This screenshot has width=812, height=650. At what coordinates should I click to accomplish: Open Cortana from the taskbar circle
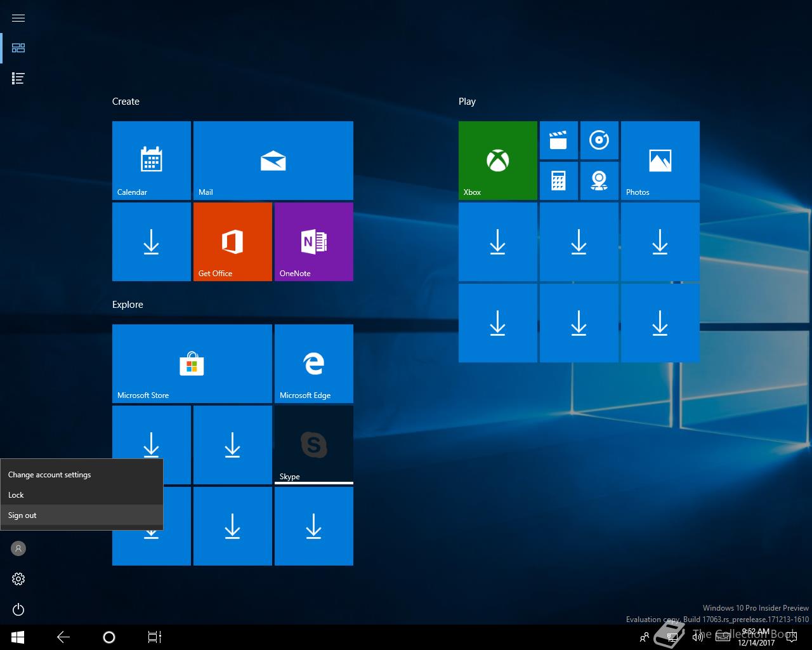click(109, 637)
